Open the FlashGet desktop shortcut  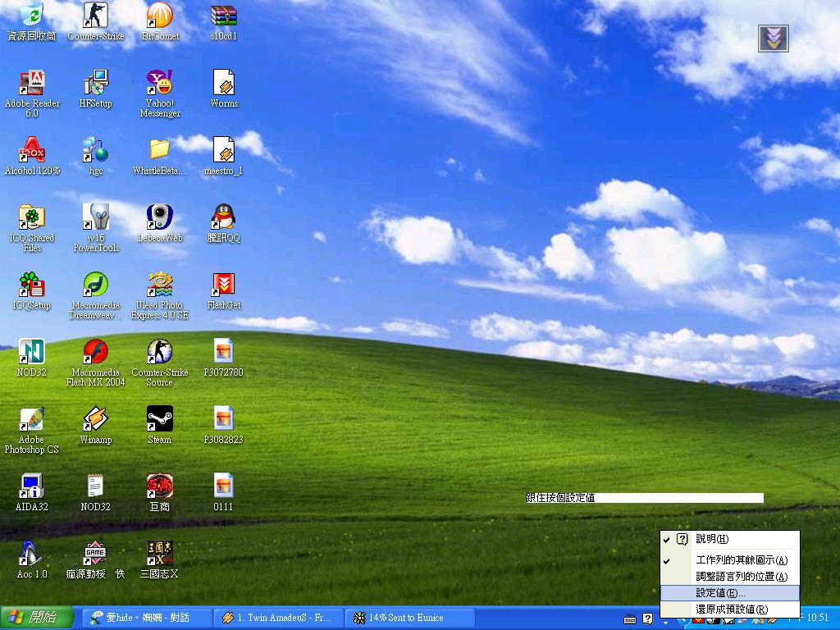click(x=224, y=291)
